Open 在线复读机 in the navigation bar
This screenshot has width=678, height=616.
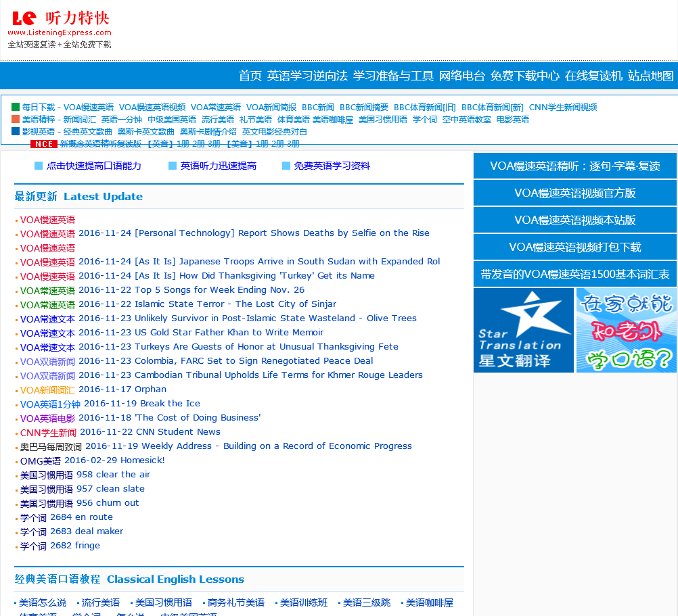point(593,76)
